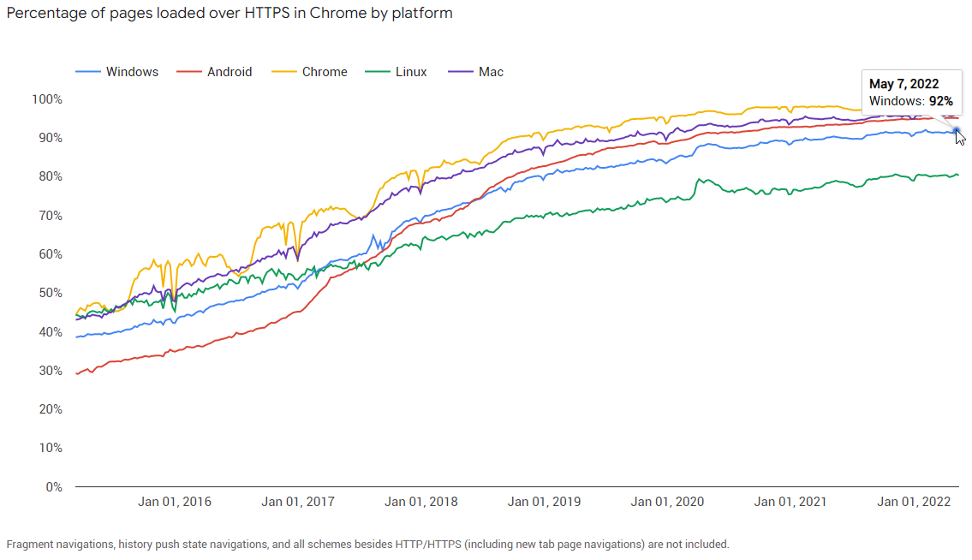This screenshot has height=560, width=972.
Task: Hide the Chrome series via legend label
Action: click(325, 72)
